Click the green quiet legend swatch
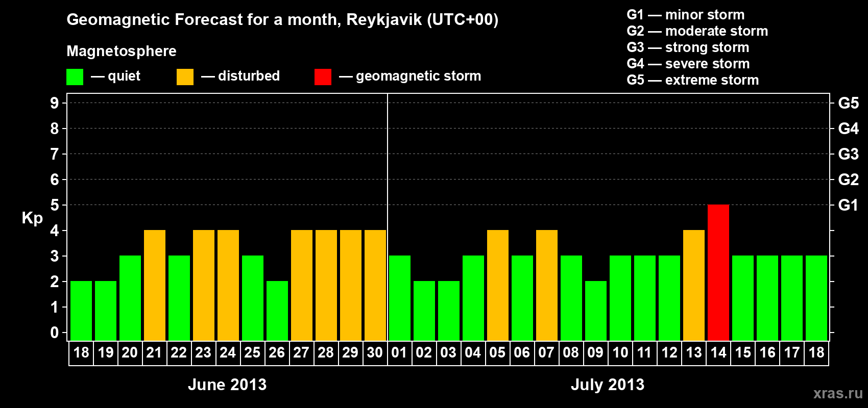The width and height of the screenshot is (868, 408). (x=75, y=77)
